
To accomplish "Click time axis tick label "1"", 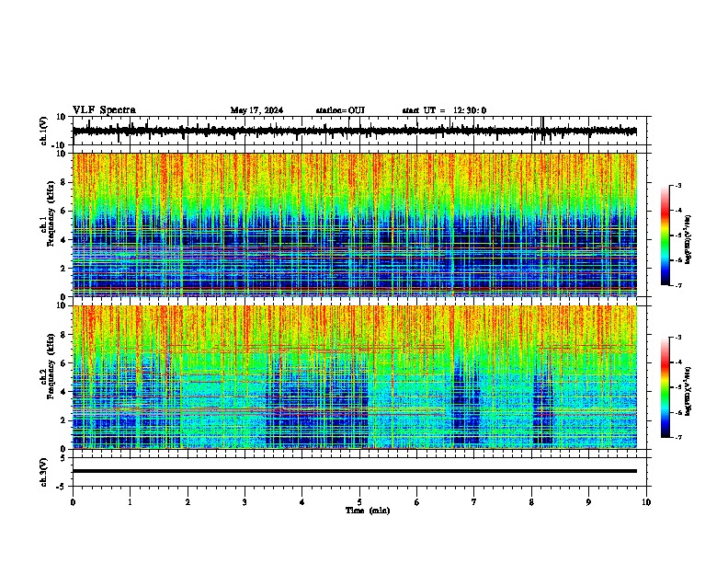I will point(130,502).
